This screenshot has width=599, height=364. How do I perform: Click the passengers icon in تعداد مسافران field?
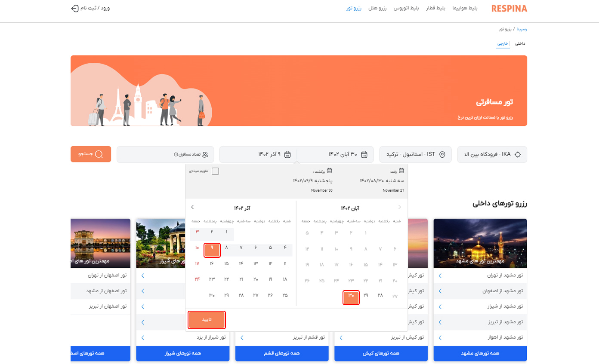(x=205, y=155)
